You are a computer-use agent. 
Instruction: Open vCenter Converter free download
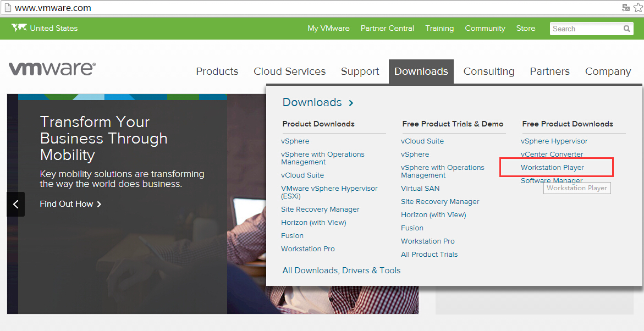552,154
